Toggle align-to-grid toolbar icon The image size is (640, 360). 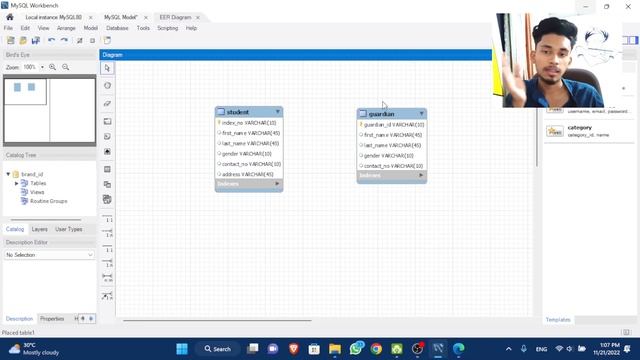coord(92,40)
